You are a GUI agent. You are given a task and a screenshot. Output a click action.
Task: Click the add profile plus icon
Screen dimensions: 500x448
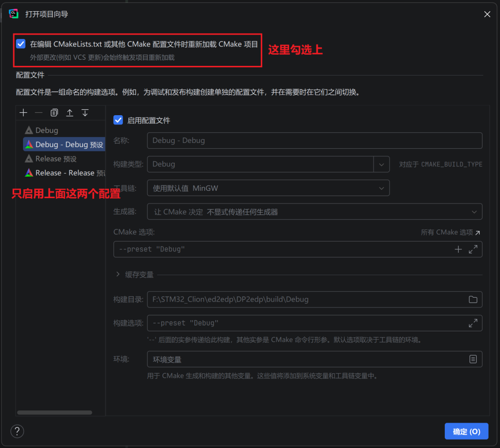(23, 113)
